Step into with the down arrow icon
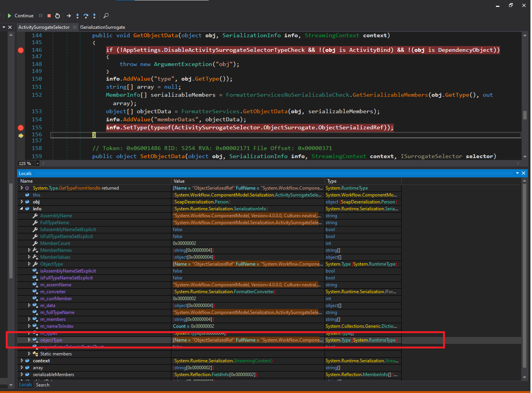Viewport: 532px width, 393px height. [x=77, y=16]
